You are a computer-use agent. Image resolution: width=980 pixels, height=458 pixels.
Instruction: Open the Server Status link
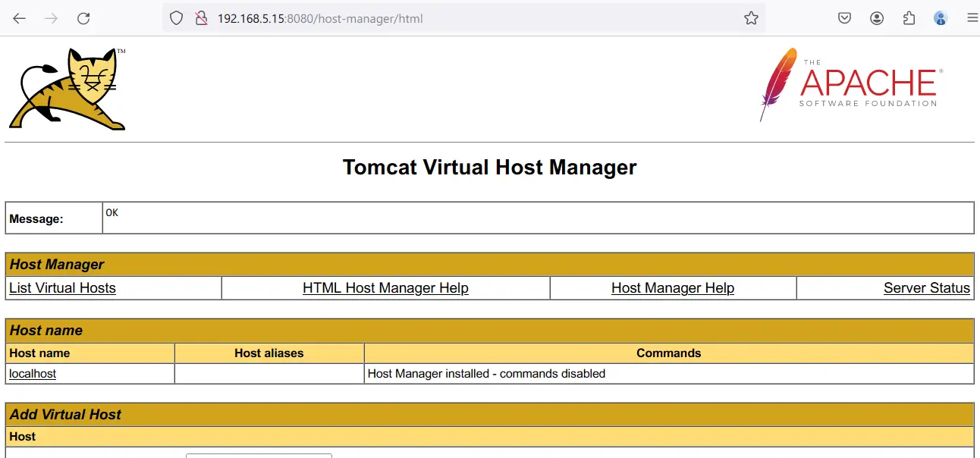[x=927, y=288]
